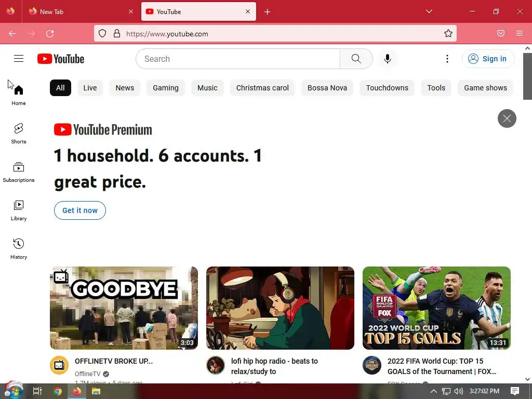
Task: Show hidden system tray icons
Action: pos(434,391)
